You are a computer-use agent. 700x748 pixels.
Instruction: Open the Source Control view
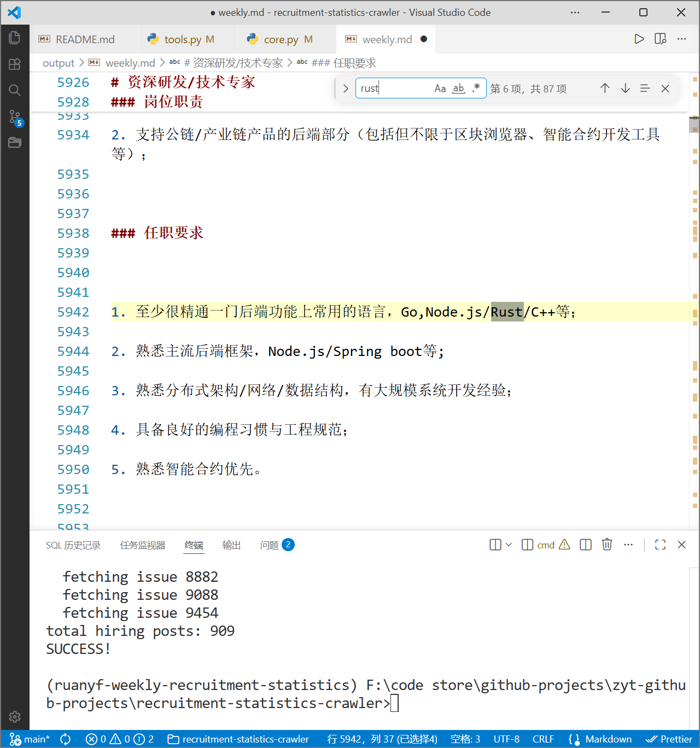[x=15, y=116]
